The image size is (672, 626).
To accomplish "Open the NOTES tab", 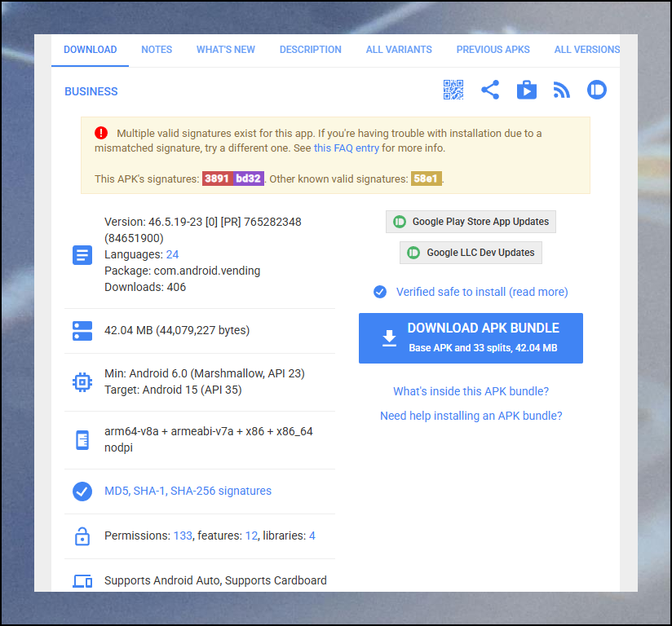I will coord(157,50).
